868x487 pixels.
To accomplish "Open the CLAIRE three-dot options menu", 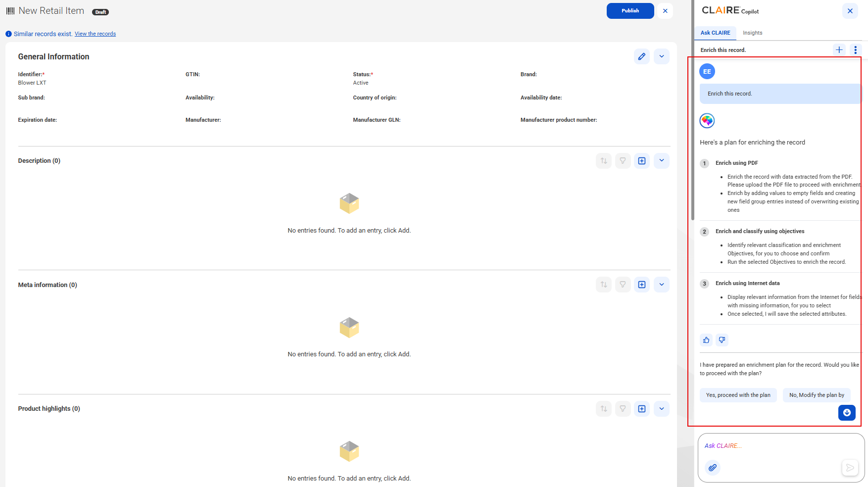I will (855, 49).
